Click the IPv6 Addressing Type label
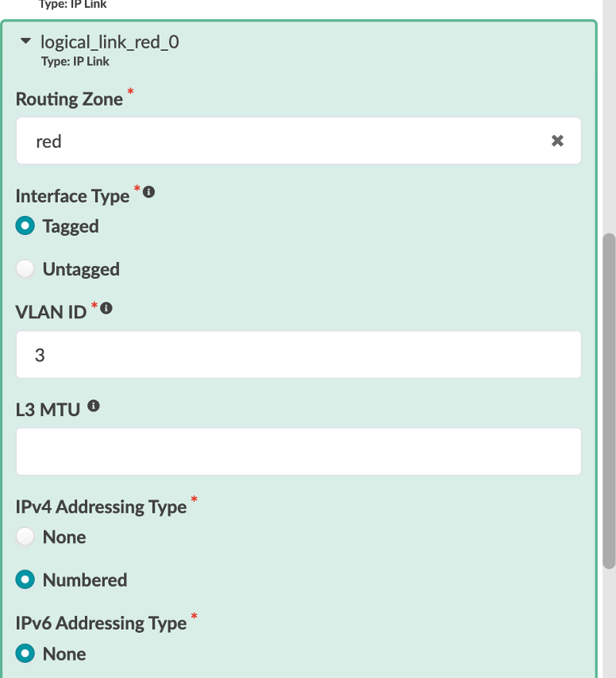The height and width of the screenshot is (678, 616). click(101, 623)
